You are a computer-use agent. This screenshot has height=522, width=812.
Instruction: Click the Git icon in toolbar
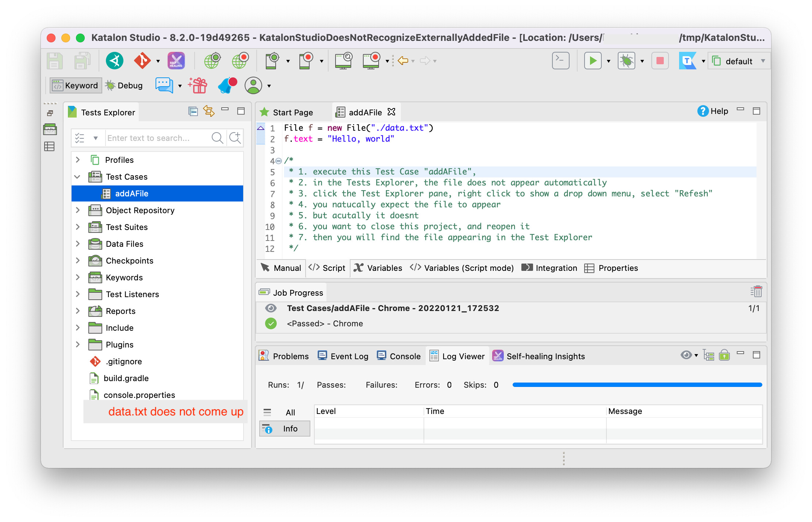click(x=142, y=61)
